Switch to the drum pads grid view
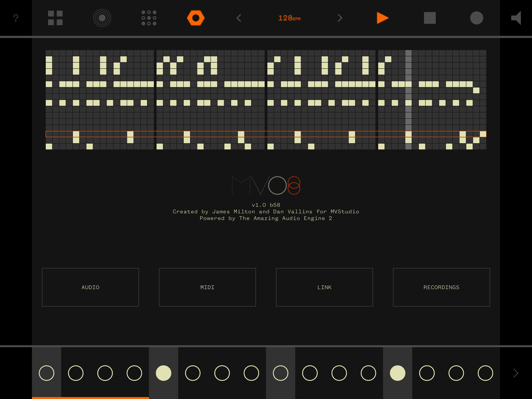 55,18
